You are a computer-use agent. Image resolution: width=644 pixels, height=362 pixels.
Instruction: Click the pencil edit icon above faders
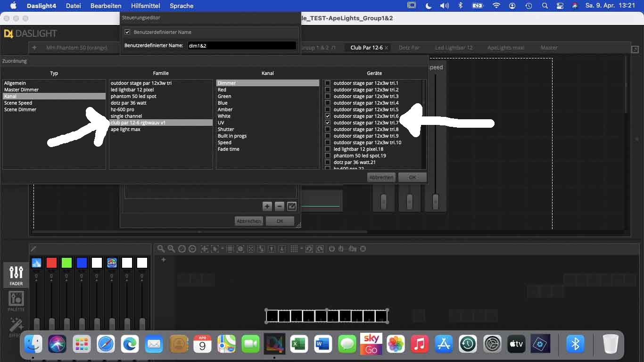tap(33, 249)
